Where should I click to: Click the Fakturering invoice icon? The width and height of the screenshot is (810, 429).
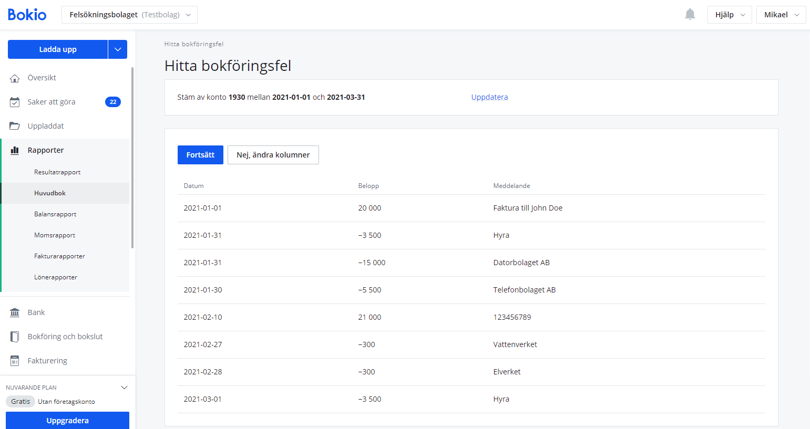[x=15, y=361]
